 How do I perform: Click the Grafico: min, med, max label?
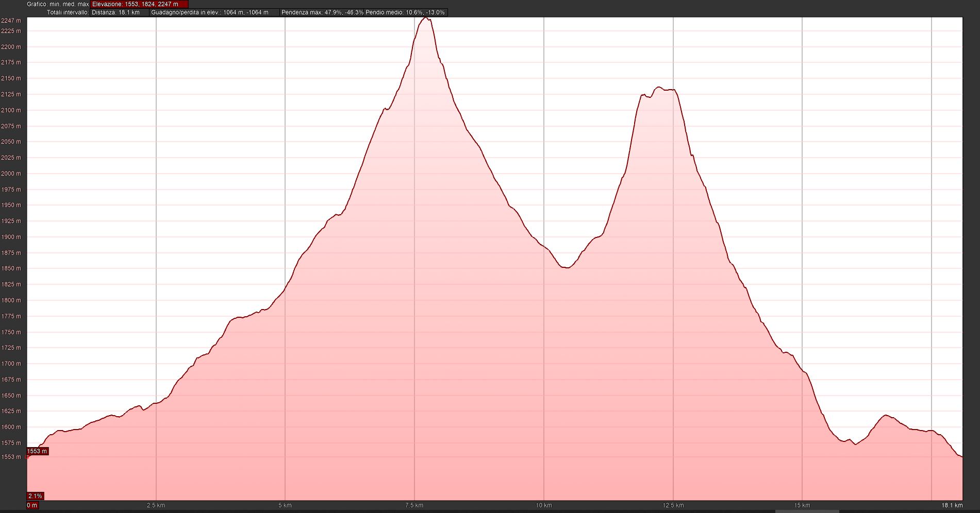[x=58, y=4]
